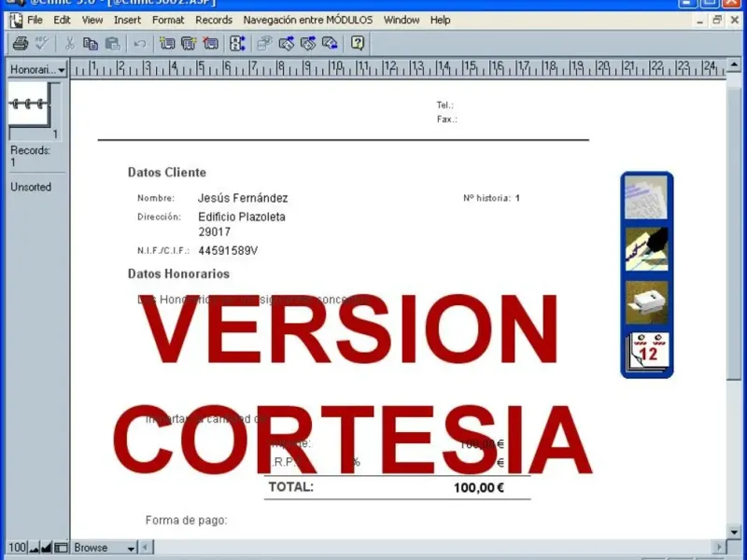Screen dimensions: 747x560
Task: Click the Datos Cliente heading
Action: pyautogui.click(x=167, y=173)
